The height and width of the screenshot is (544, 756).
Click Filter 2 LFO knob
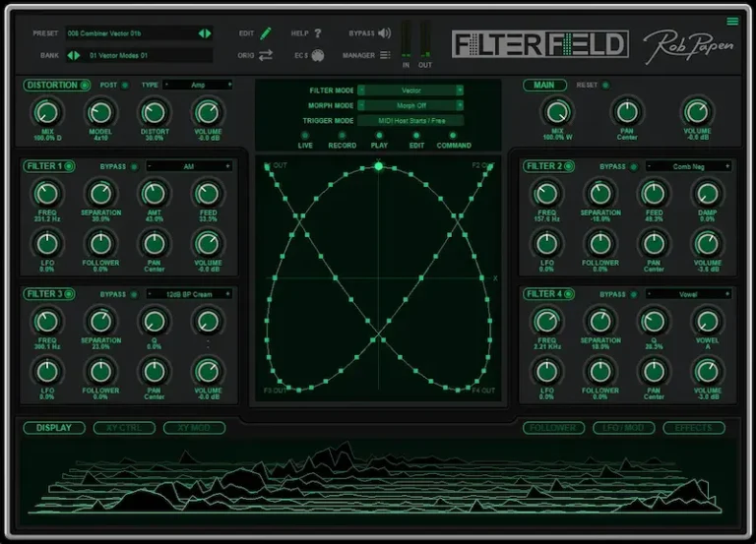[546, 244]
